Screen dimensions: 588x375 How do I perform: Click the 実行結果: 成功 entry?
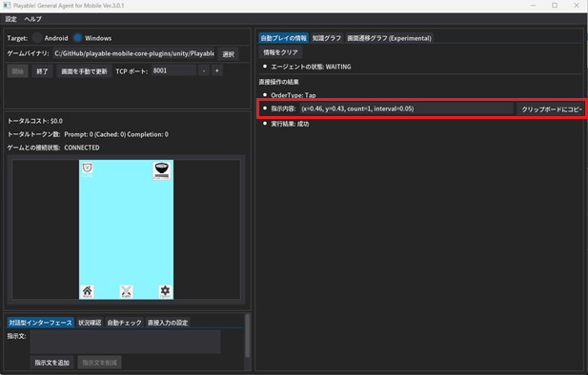[290, 124]
